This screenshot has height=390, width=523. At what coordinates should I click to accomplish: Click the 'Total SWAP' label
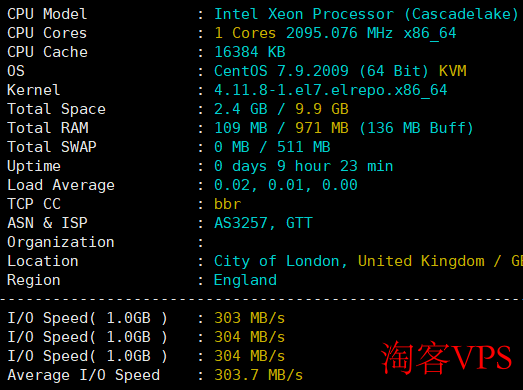(x=52, y=147)
